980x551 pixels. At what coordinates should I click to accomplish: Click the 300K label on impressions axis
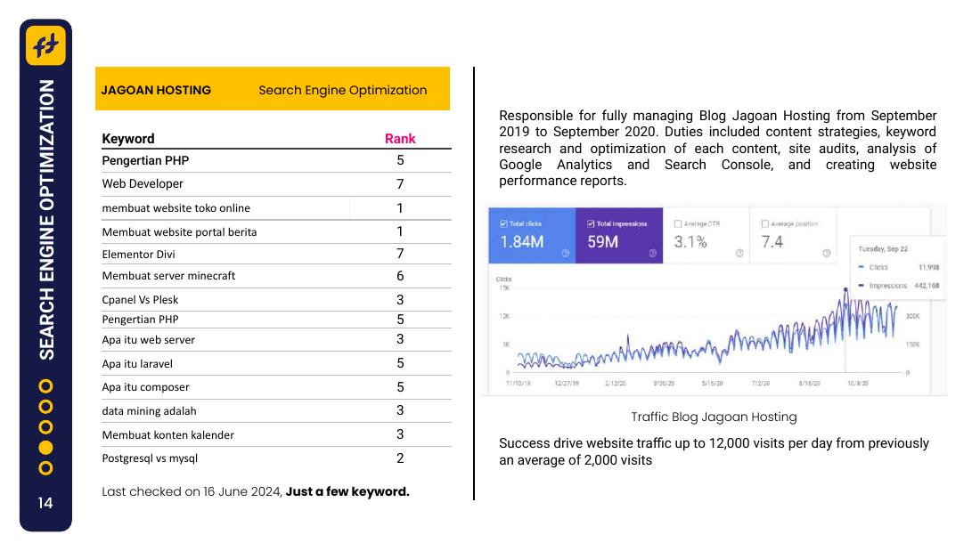click(912, 316)
